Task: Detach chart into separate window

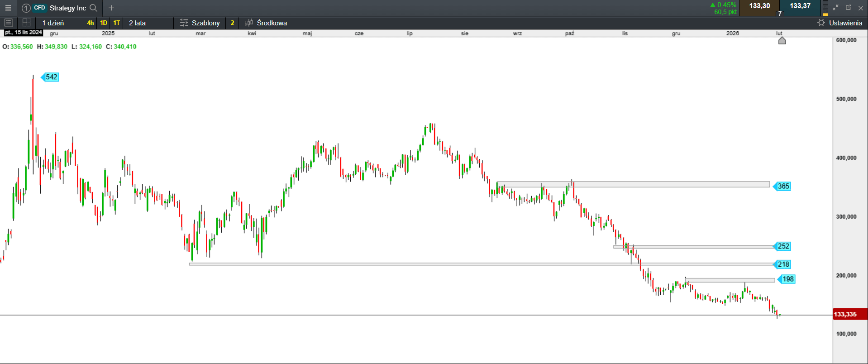Action: 848,8
